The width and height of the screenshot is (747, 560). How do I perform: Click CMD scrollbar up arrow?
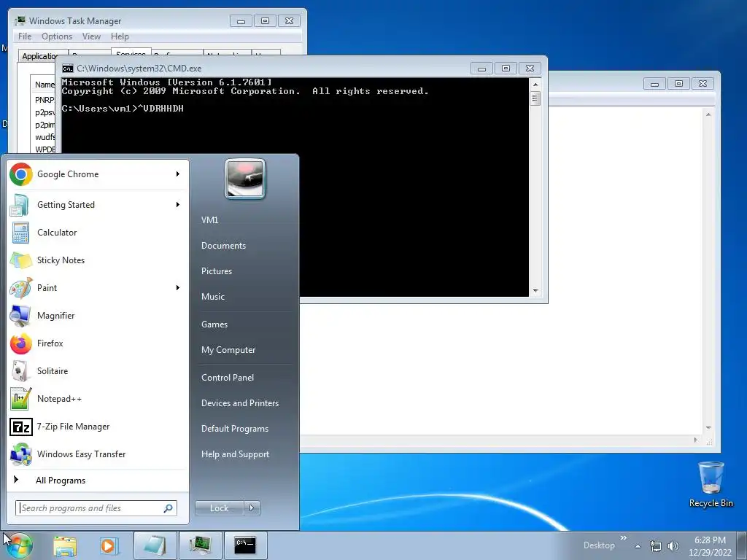[x=535, y=85]
